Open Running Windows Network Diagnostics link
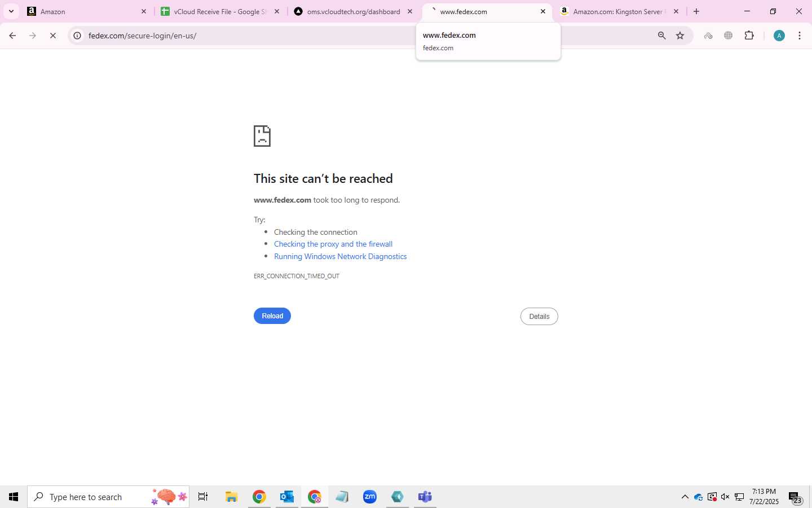 click(x=340, y=256)
